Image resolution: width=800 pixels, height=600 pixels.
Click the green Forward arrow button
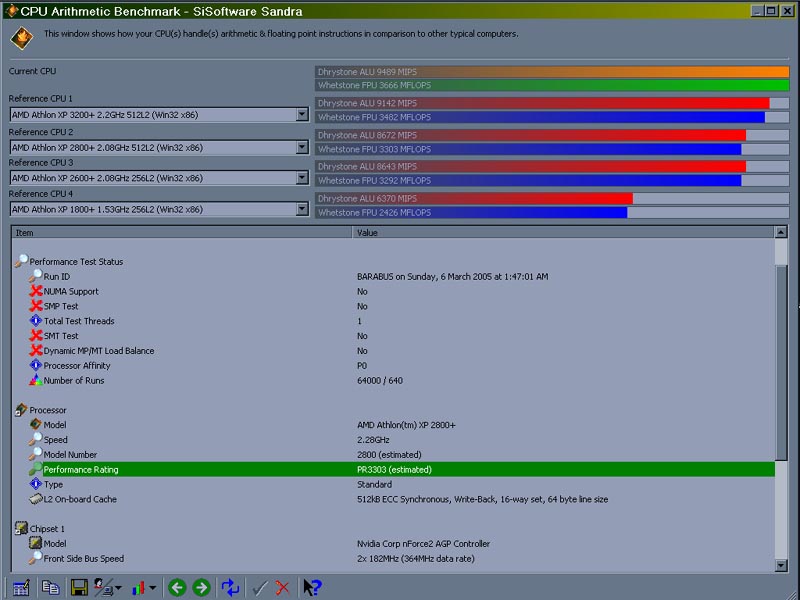(201, 588)
